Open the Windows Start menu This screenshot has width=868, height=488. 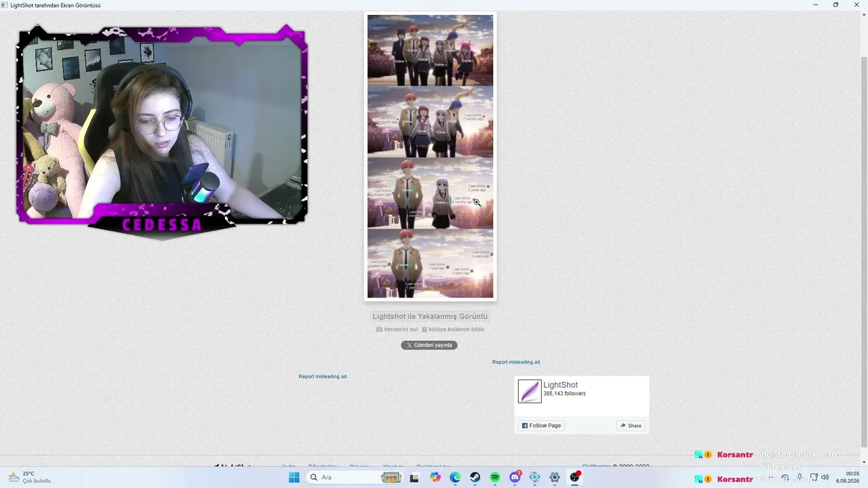294,478
